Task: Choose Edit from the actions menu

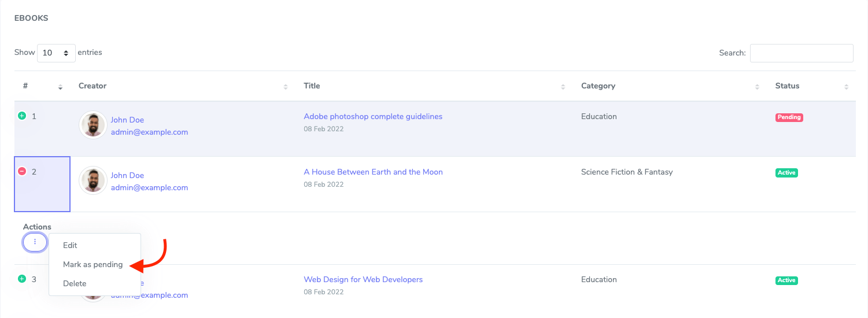Action: 70,245
